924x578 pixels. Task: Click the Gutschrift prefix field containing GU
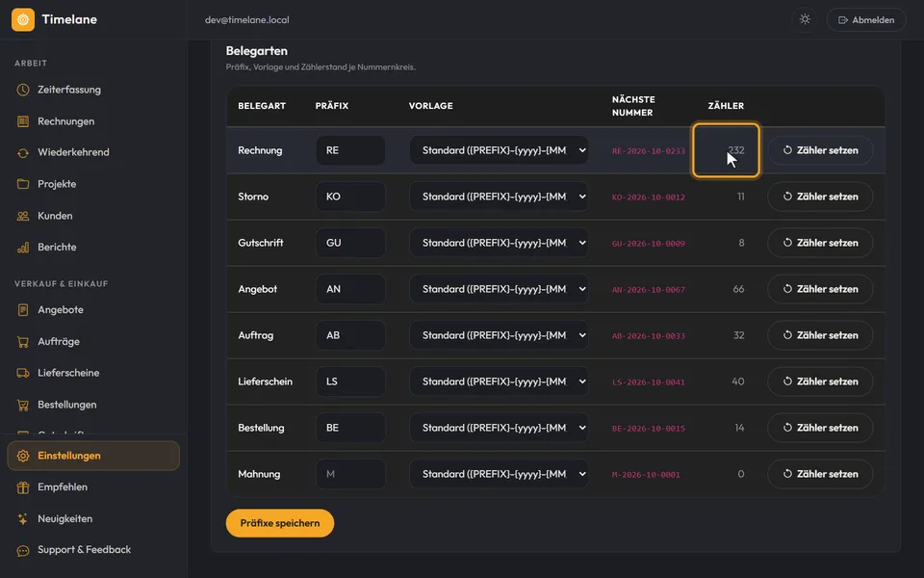tap(350, 243)
